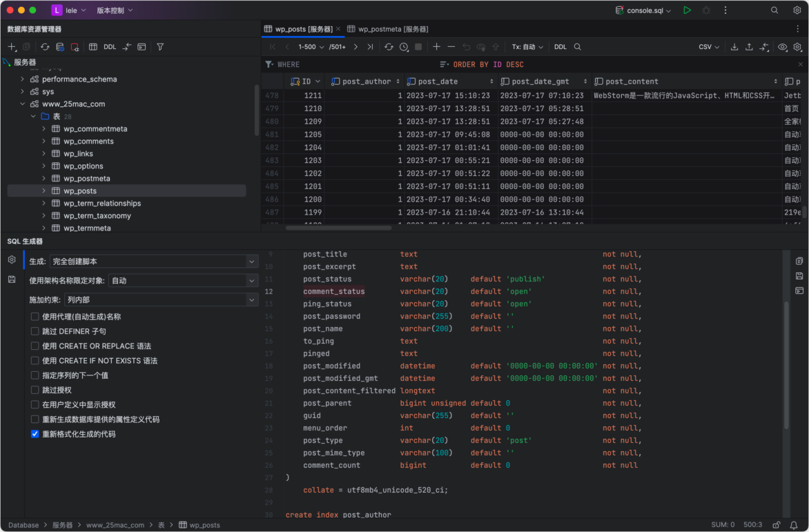Click www_25mac_com in breadcrumb bar

(x=115, y=525)
